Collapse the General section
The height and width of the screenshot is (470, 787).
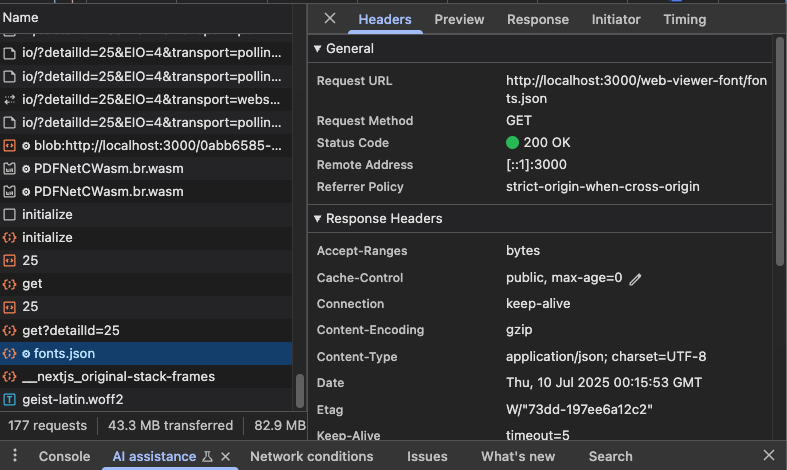[x=317, y=49]
